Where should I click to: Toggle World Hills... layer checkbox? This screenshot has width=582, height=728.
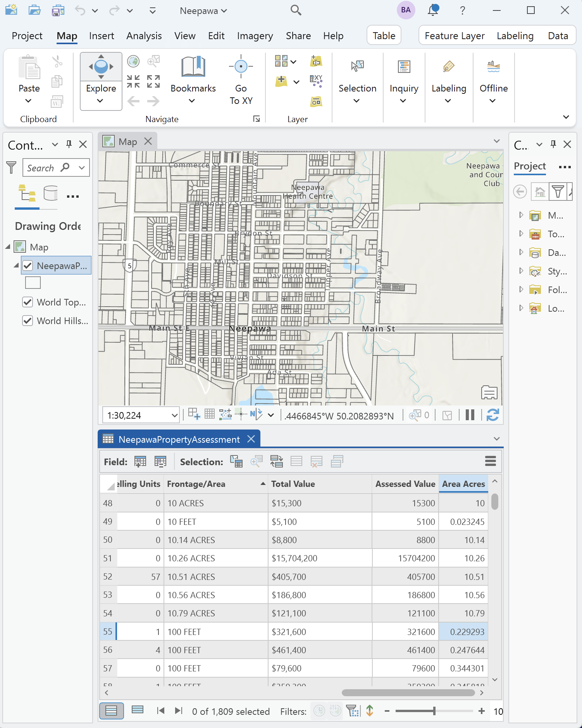(x=28, y=321)
